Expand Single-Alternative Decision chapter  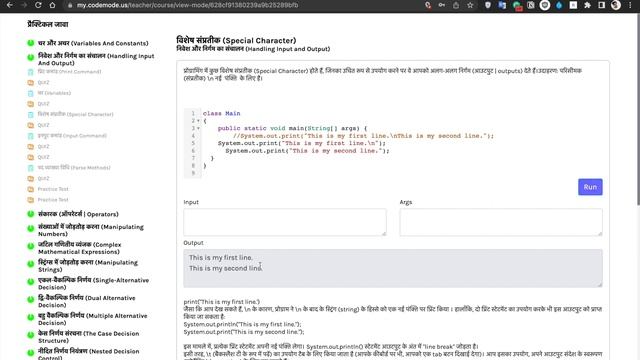(93, 284)
